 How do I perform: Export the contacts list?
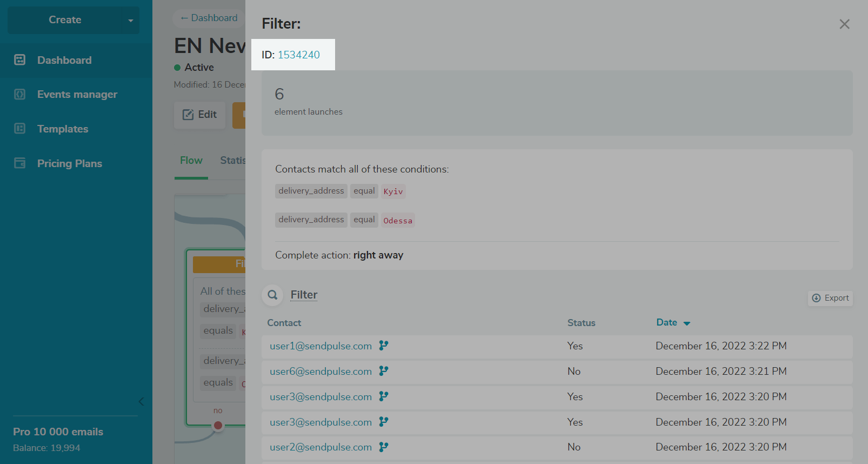click(830, 298)
